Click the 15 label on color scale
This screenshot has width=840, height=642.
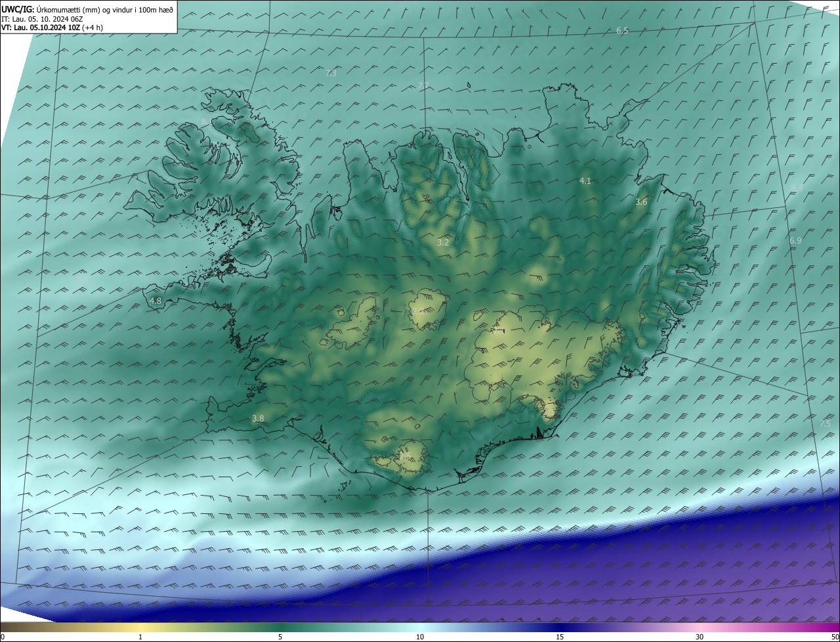(x=560, y=637)
